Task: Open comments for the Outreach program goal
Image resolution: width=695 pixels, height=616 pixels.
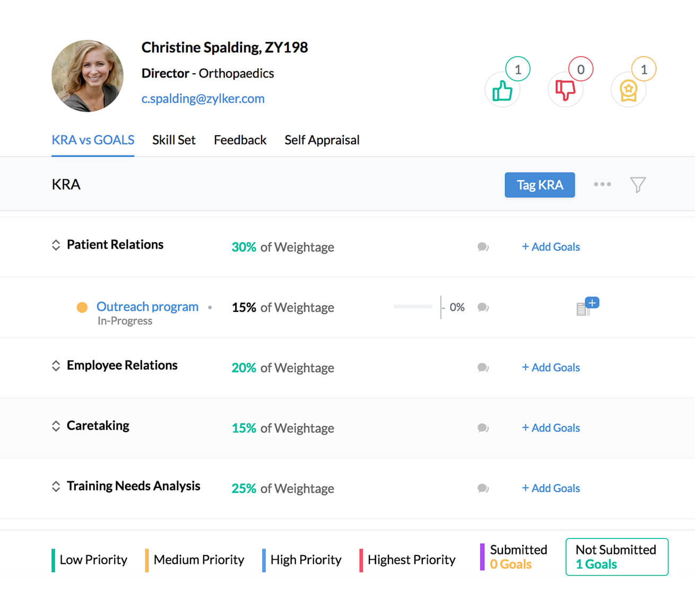Action: coord(483,307)
